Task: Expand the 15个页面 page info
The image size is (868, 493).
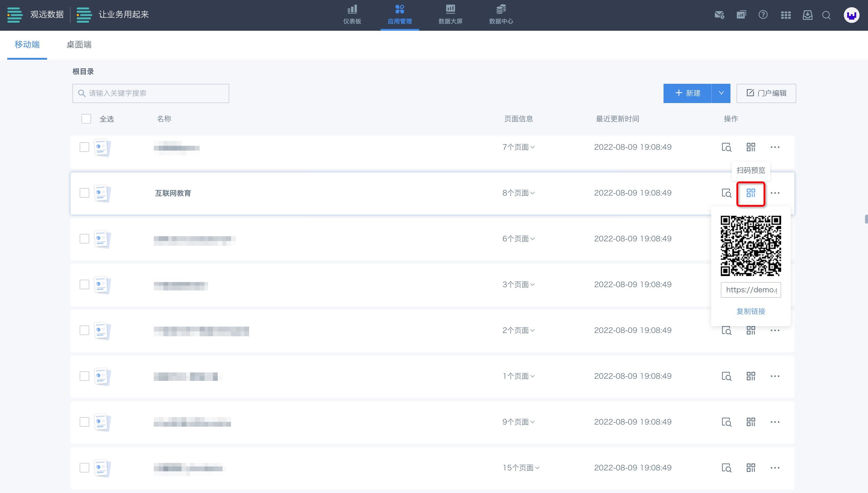Action: point(521,468)
